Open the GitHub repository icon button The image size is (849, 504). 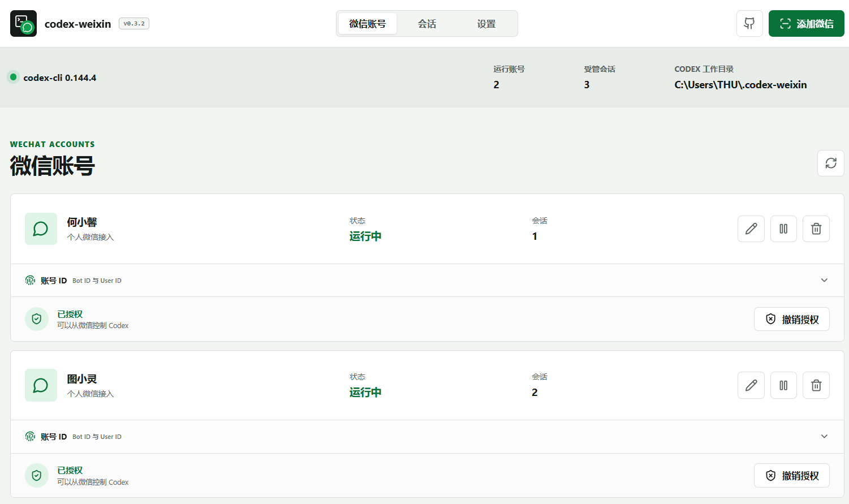749,24
